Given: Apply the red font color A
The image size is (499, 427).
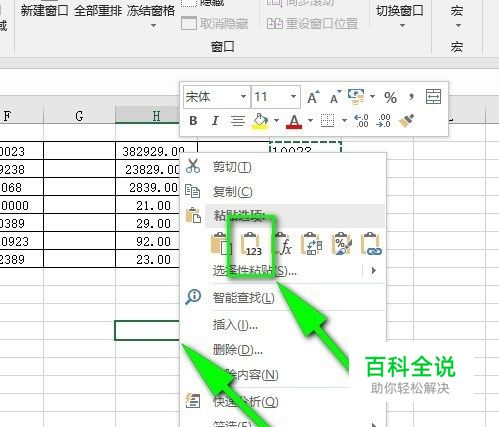Looking at the screenshot, I should click(294, 121).
